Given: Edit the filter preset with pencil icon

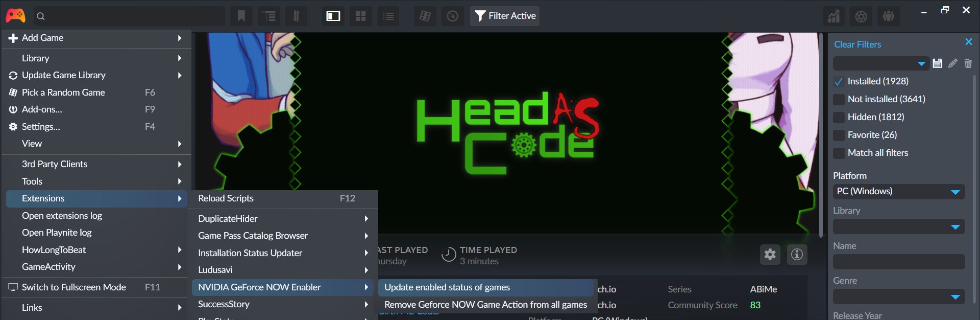Looking at the screenshot, I should [952, 63].
